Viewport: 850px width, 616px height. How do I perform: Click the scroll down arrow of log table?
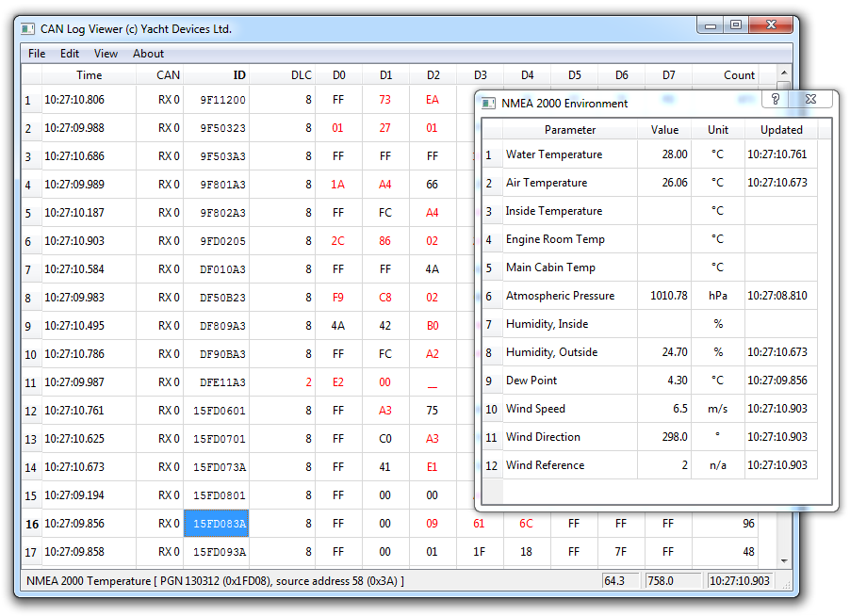pyautogui.click(x=784, y=560)
